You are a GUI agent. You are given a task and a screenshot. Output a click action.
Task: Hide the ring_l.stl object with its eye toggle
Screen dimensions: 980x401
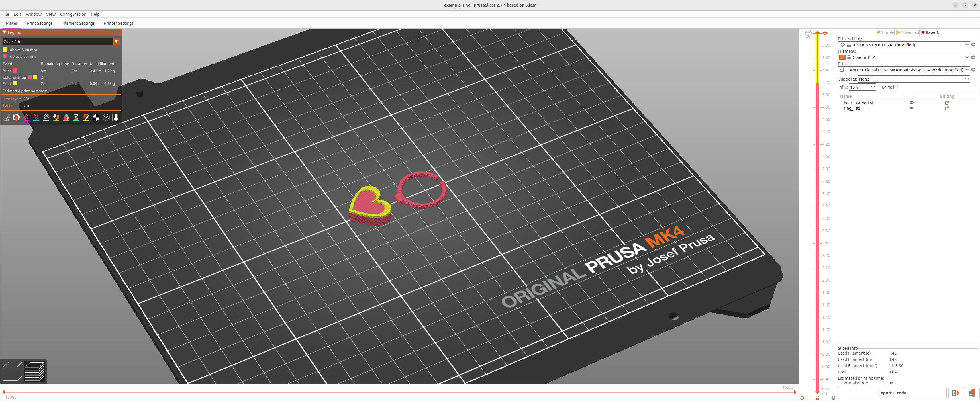[912, 108]
